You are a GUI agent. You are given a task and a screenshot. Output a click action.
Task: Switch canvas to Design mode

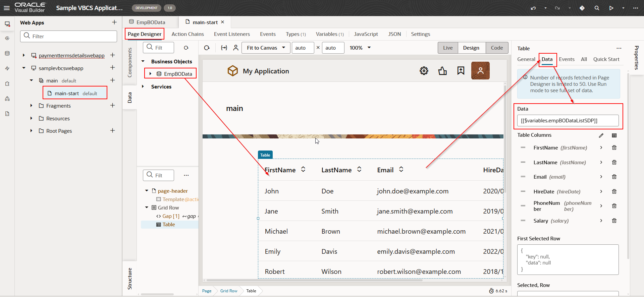[x=471, y=48]
